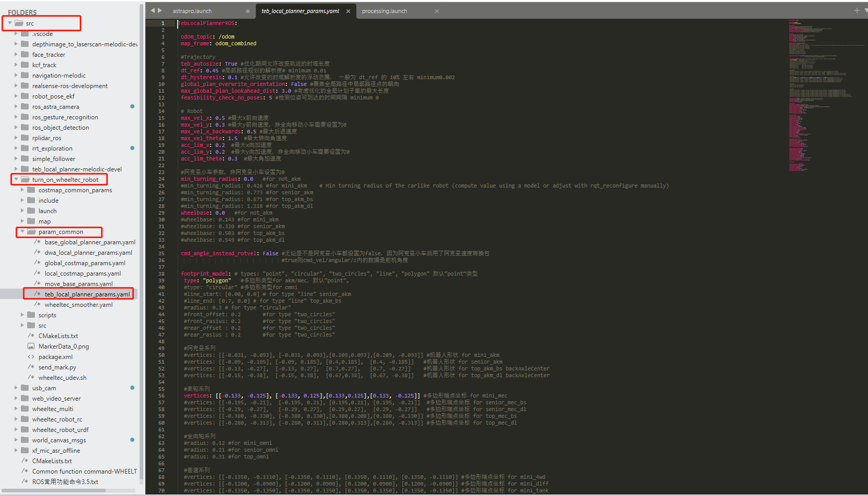Open the wheeltec_udev.sh file
868x496 pixels.
coord(63,378)
